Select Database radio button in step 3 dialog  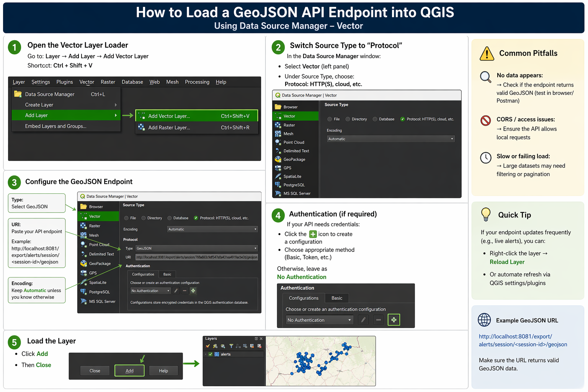[169, 218]
